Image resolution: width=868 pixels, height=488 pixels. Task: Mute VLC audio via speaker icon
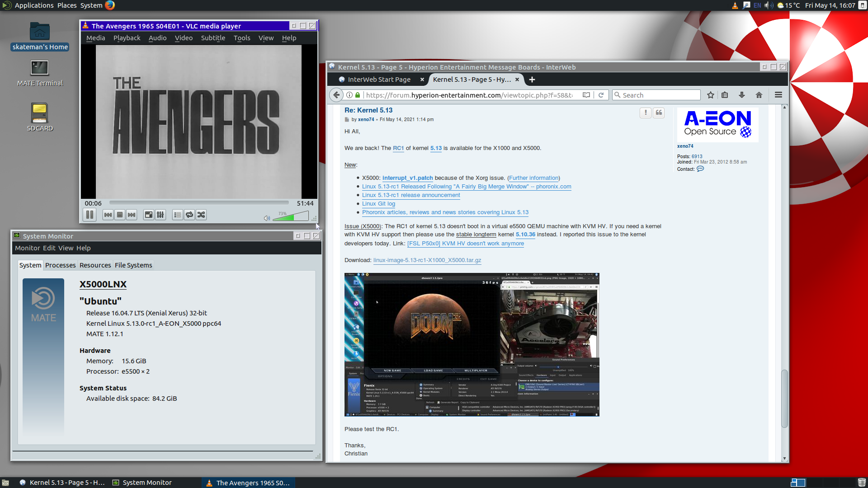coord(267,218)
